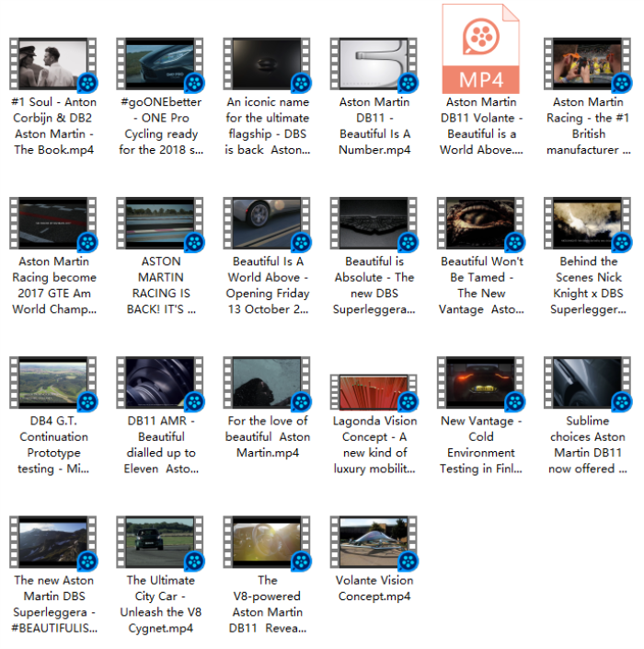This screenshot has height=649, width=644.
Task: Click file name 'The new Aston Martin DBS Superleggera - #BEAUTIFULIS...'
Action: [53, 604]
